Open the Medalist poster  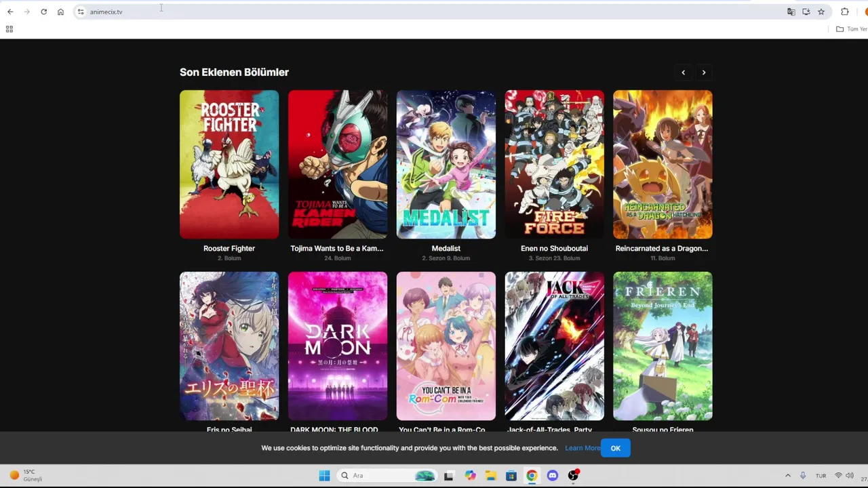point(446,165)
